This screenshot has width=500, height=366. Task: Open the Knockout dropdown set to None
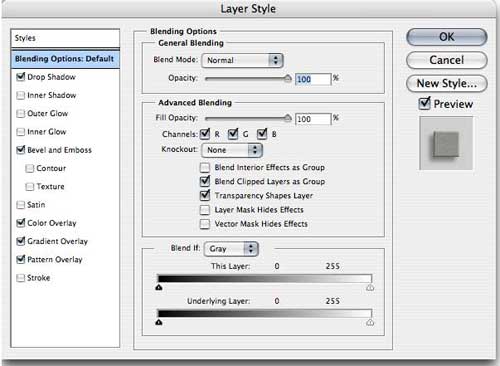[x=232, y=150]
